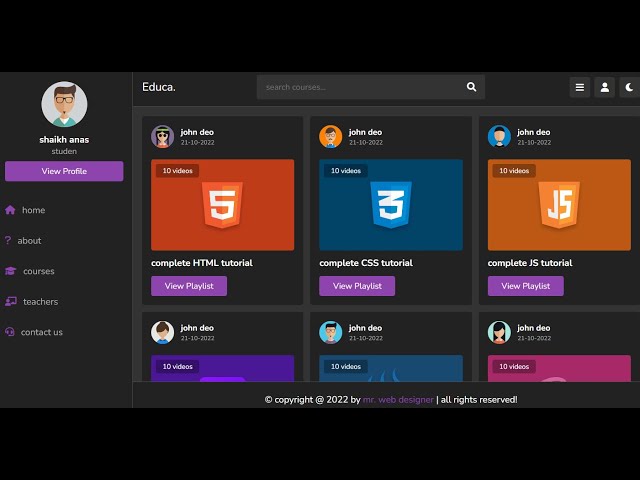This screenshot has width=640, height=480.
Task: Click tutor avatar on the JS tutorial card
Action: tap(499, 136)
